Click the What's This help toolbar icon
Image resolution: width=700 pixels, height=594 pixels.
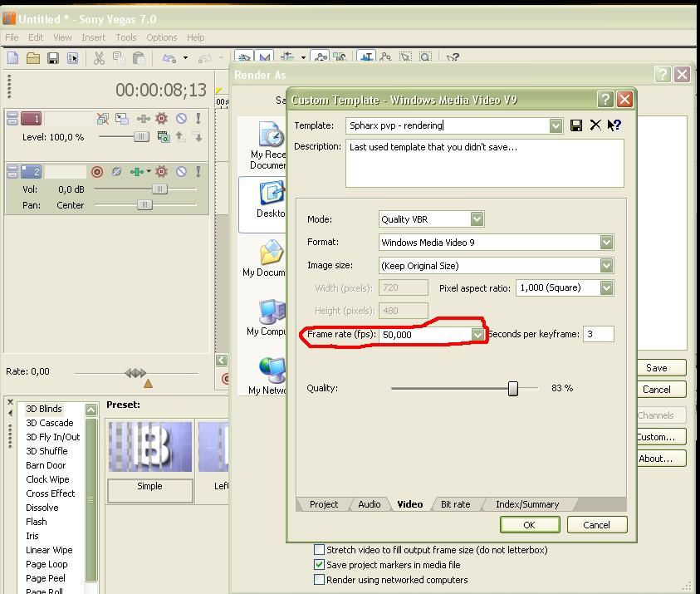pyautogui.click(x=453, y=57)
